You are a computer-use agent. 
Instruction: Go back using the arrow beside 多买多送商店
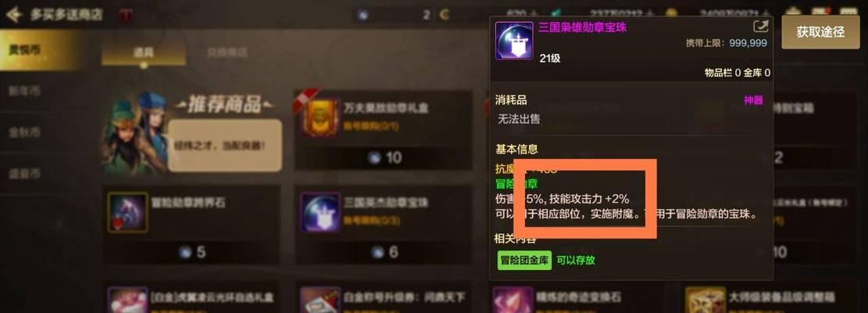tap(13, 14)
